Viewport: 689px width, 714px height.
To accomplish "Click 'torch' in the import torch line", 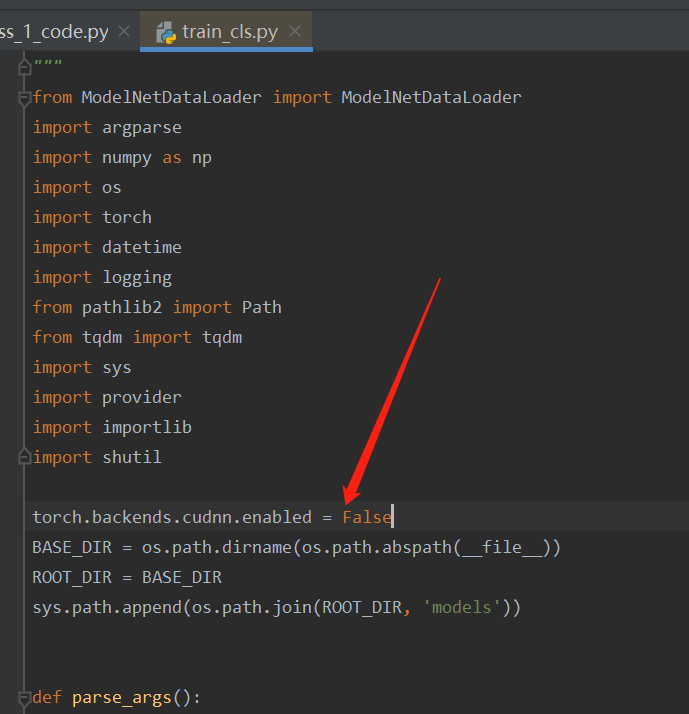I will click(127, 217).
